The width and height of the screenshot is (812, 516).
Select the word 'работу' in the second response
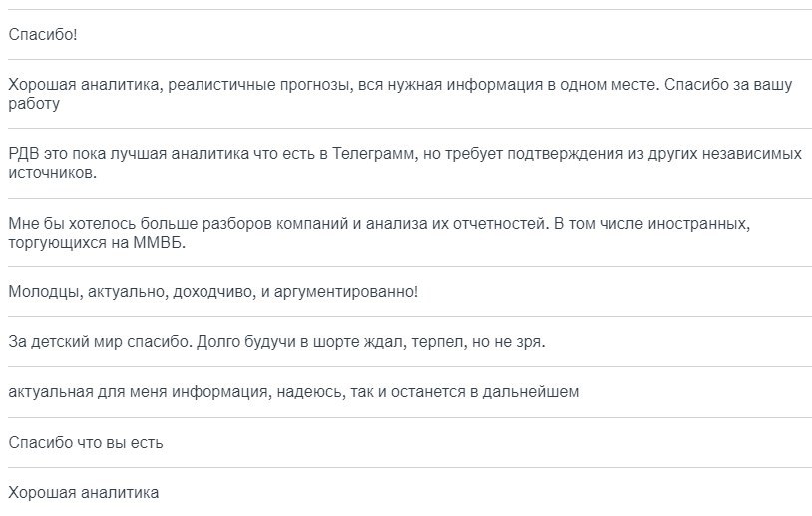pos(34,104)
